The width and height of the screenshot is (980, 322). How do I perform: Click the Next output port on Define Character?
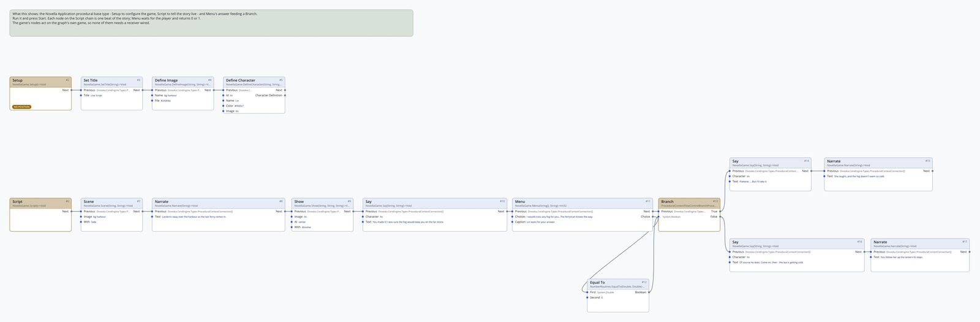pos(285,90)
